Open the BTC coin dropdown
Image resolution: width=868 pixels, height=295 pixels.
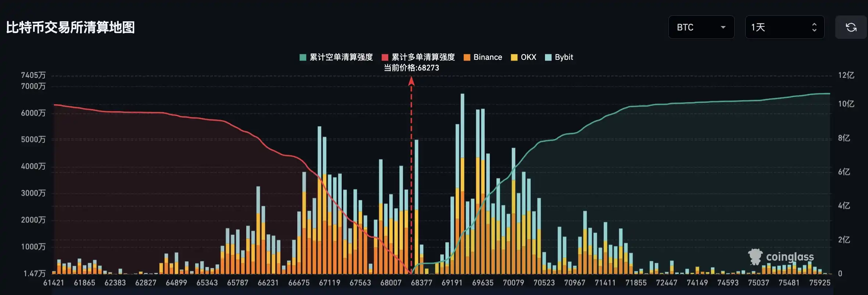(701, 27)
